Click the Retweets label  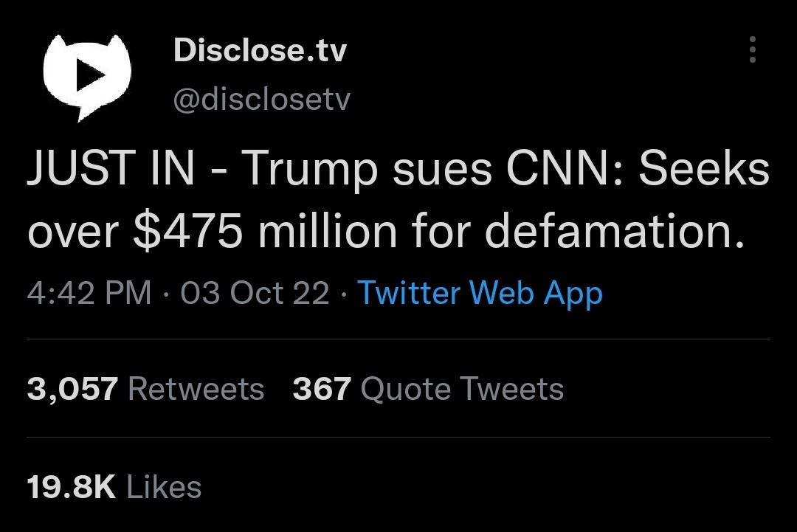196,389
